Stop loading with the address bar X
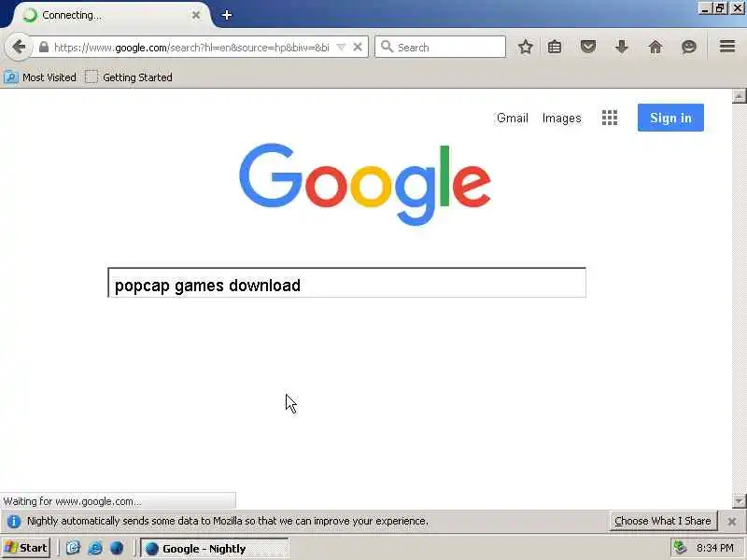 point(358,47)
